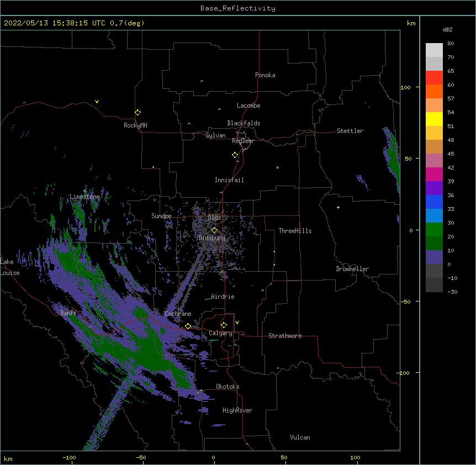Viewport: 476px width, 465px height.
Task: Click the RockyMH map label
Action: click(x=135, y=125)
